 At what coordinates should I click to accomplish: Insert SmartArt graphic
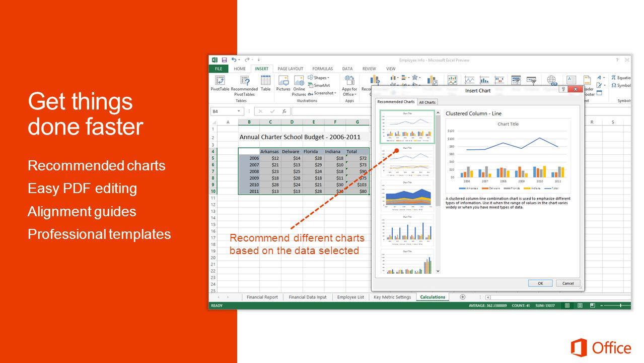319,85
